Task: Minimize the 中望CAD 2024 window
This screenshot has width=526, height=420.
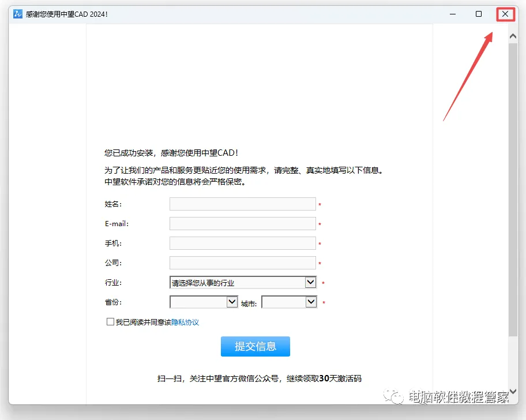Action: 453,14
